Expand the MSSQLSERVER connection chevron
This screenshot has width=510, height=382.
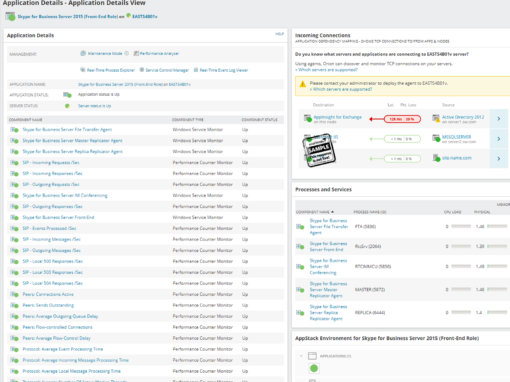point(499,139)
